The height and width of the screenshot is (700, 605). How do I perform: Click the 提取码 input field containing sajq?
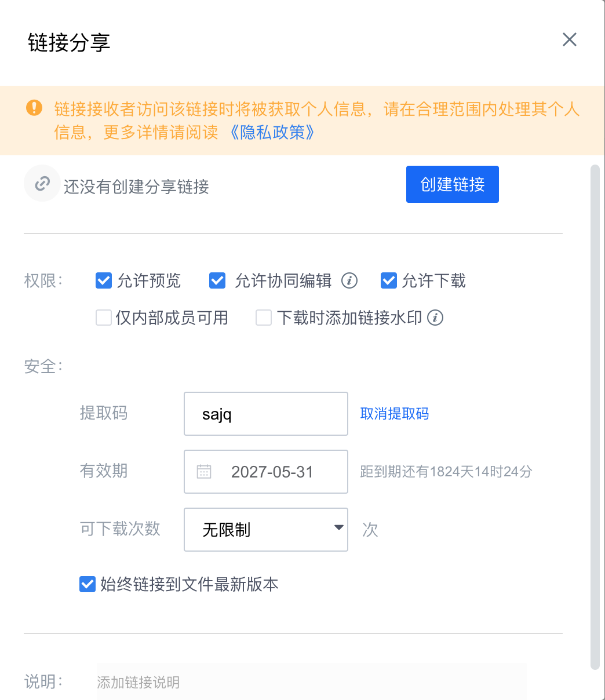pos(266,414)
